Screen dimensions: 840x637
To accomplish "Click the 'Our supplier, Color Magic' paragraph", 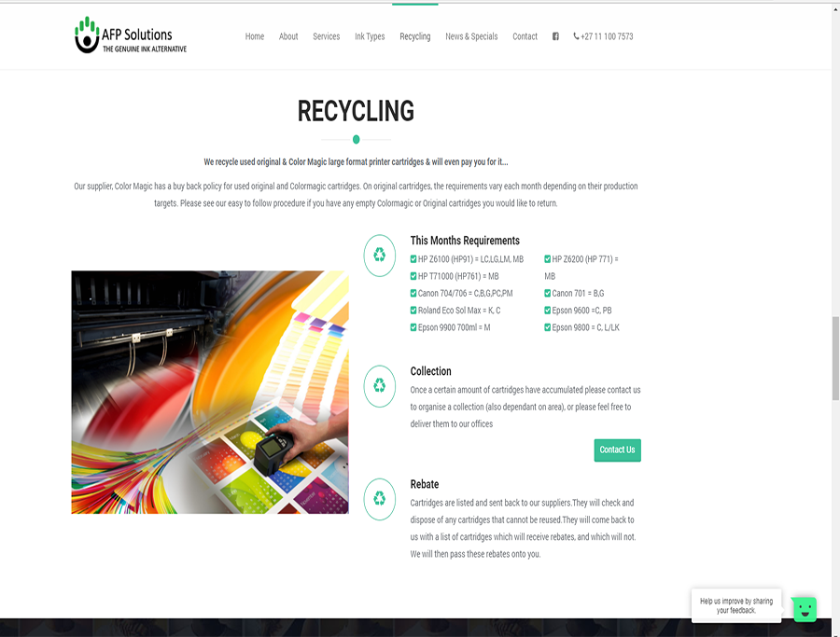I will pos(356,195).
